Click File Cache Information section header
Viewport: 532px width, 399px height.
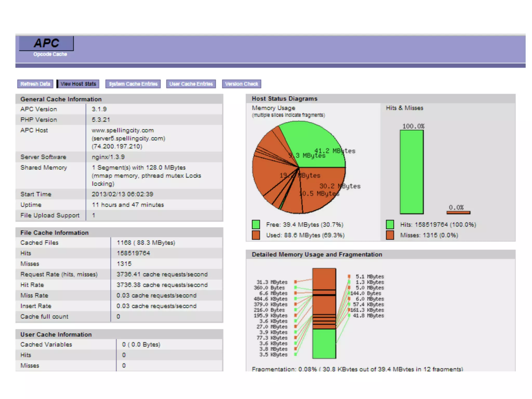(x=55, y=233)
